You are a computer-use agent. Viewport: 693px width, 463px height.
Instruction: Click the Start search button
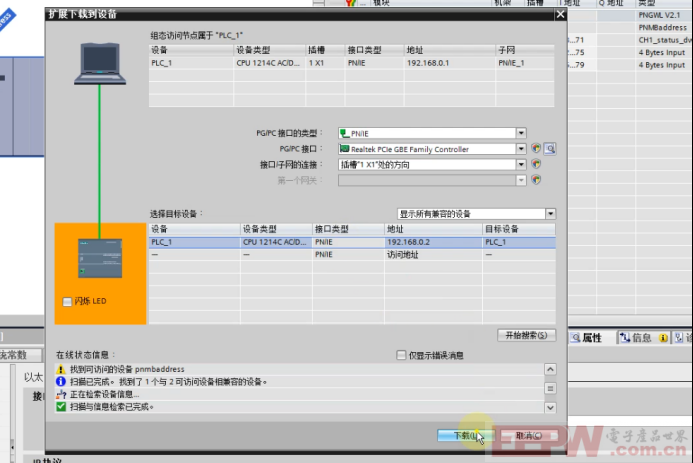pos(526,335)
